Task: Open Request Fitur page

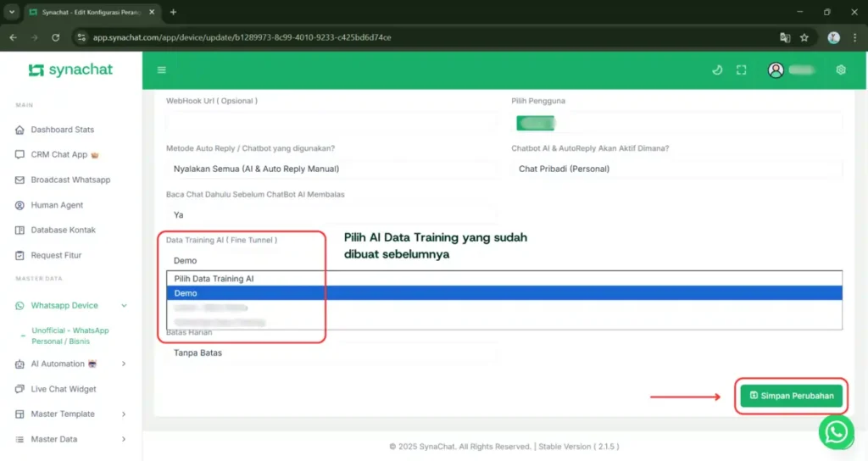Action: point(56,255)
